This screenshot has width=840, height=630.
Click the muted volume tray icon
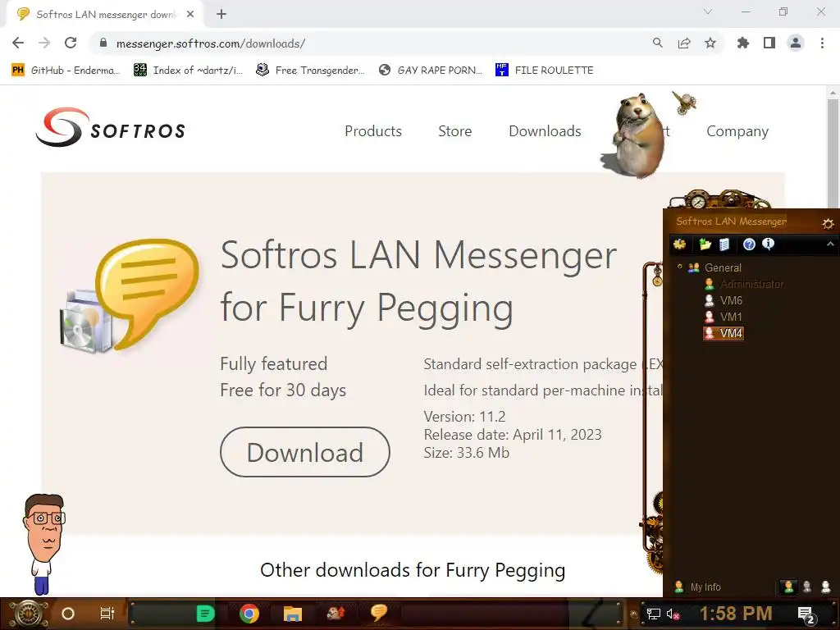(x=673, y=614)
